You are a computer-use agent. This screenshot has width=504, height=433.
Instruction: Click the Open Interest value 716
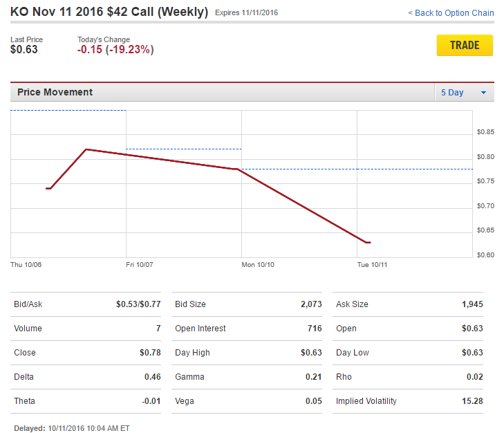315,329
